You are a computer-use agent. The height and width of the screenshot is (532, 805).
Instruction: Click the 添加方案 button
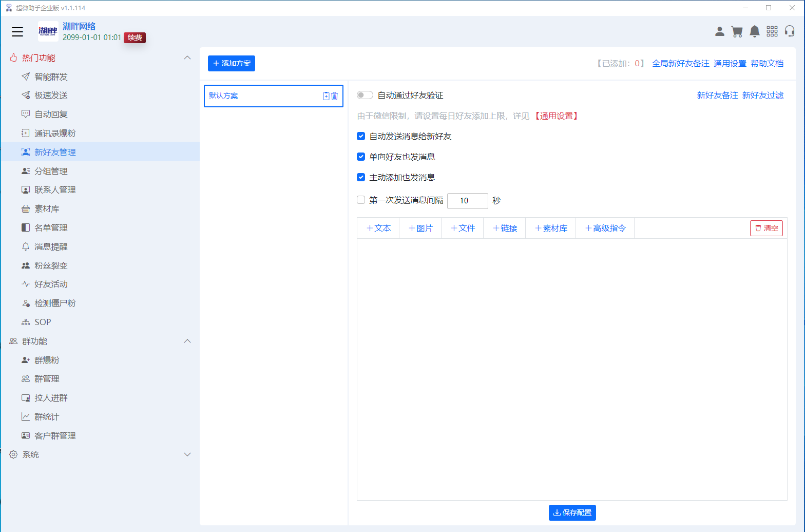pos(232,64)
